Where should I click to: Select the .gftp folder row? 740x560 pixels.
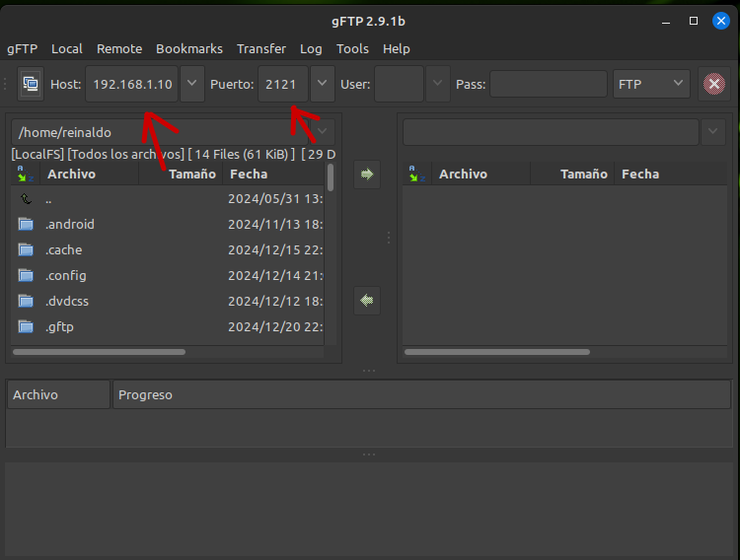click(x=168, y=326)
